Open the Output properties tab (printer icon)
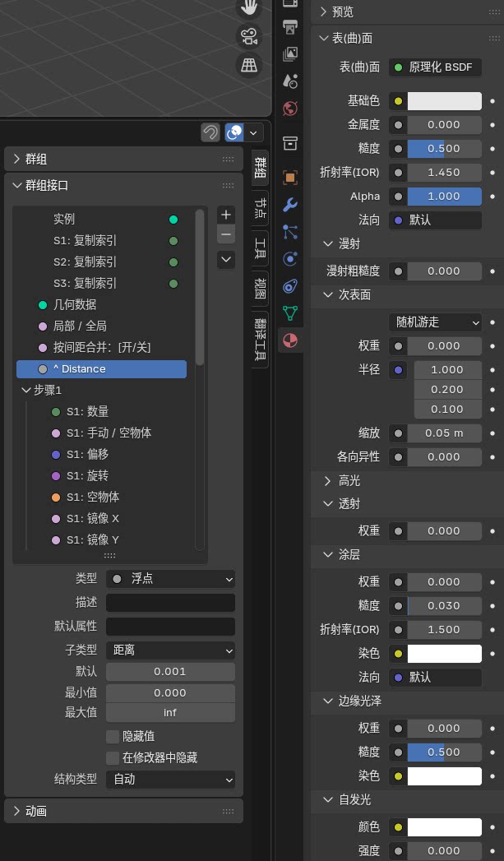 pos(290,25)
